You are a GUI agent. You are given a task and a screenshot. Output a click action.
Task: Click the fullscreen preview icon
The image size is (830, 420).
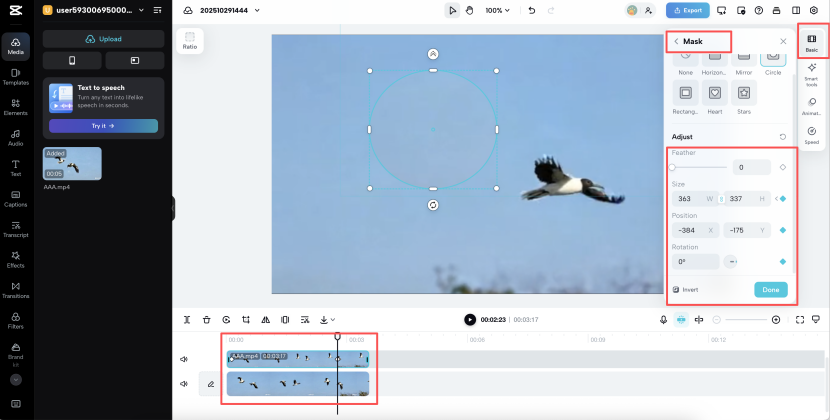point(800,320)
